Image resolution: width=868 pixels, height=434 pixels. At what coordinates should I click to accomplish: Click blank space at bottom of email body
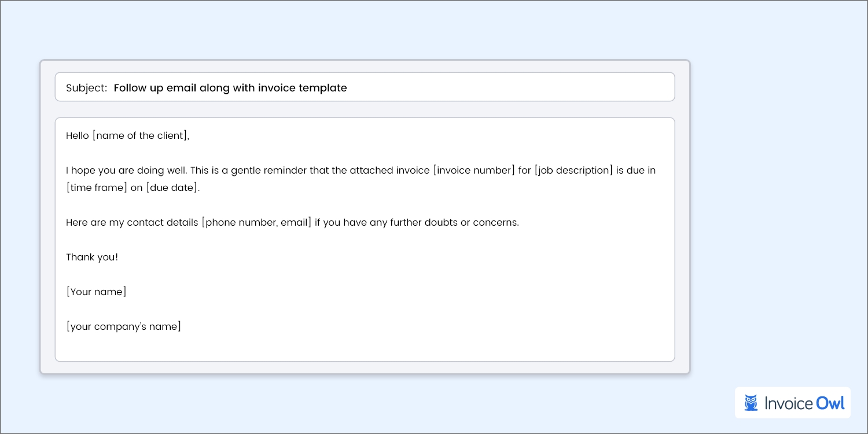365,346
